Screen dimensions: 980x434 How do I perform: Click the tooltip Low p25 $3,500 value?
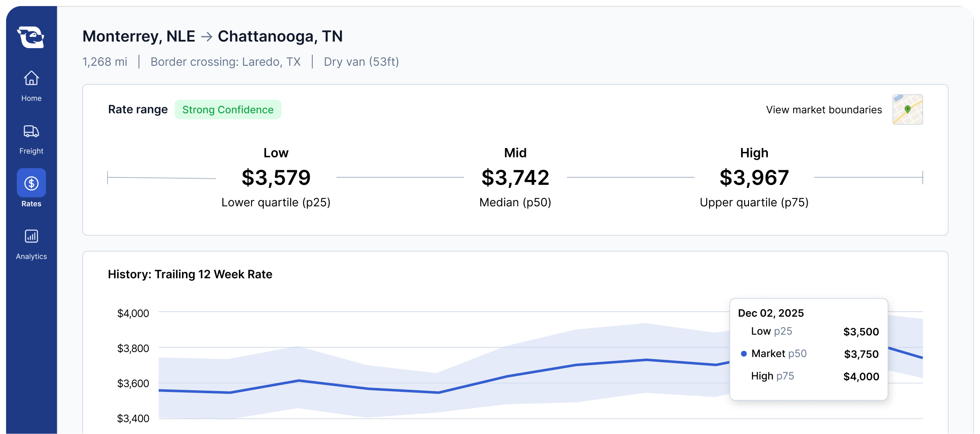861,332
